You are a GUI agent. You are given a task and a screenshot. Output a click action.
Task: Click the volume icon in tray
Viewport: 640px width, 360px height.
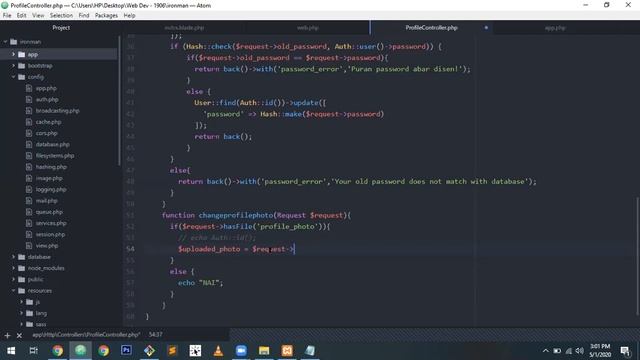[580, 351]
